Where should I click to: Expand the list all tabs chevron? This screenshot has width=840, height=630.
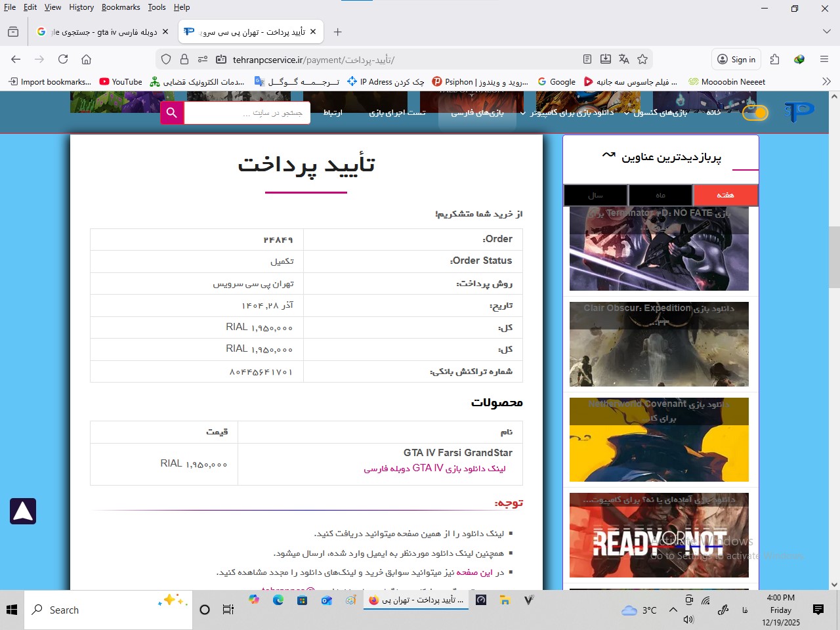coord(826,31)
